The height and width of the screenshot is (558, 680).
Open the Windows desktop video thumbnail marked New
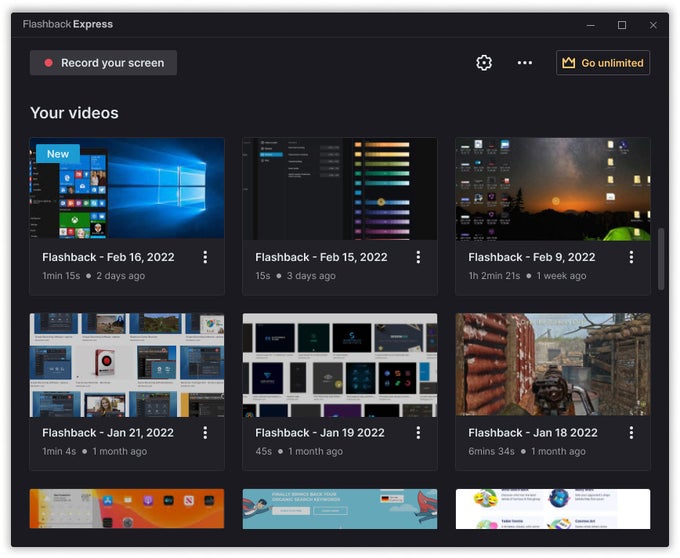[x=127, y=189]
